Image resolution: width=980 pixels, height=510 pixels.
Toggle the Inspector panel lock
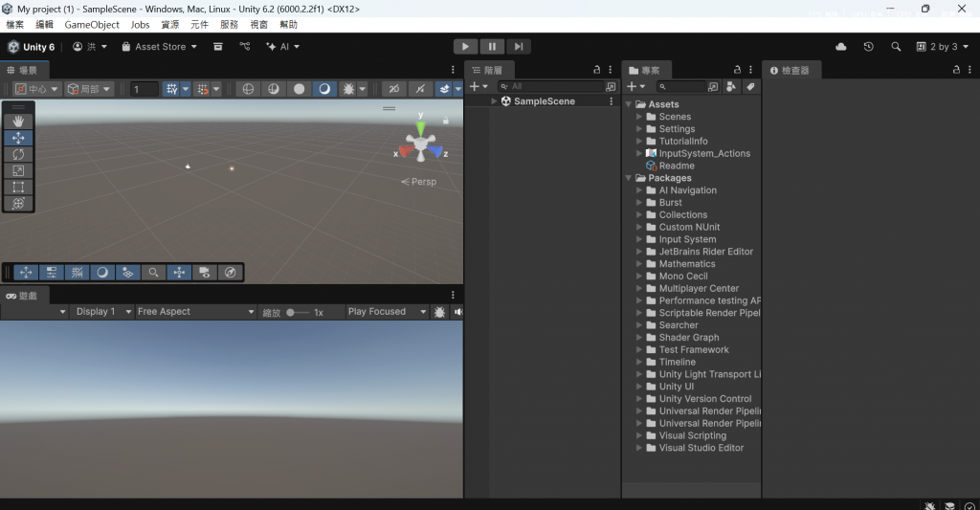(x=956, y=70)
